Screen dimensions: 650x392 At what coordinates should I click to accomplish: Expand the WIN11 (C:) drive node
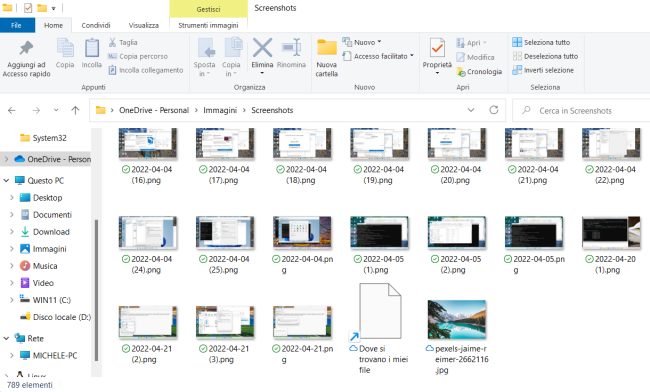(x=12, y=300)
